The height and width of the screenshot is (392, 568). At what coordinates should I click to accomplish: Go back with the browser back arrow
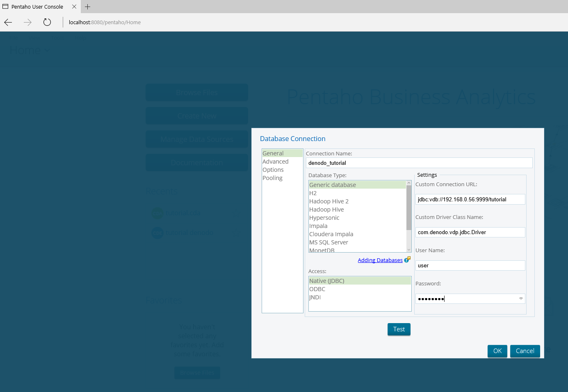click(x=8, y=22)
